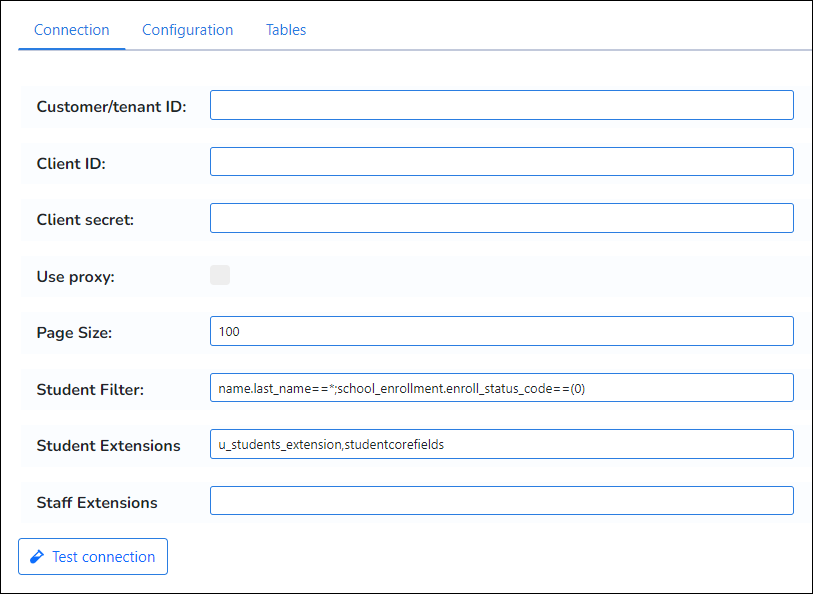
Task: Click the 'Use proxy:' label text
Action: click(76, 276)
